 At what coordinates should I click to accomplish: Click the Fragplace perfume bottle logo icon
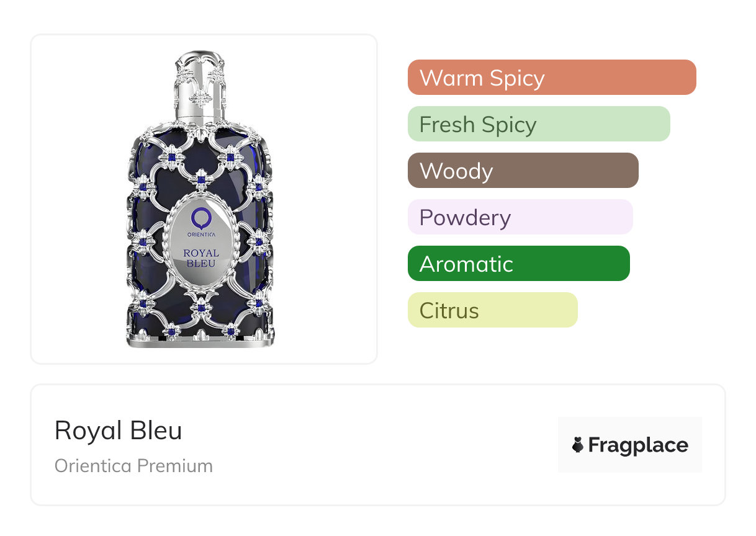(578, 445)
